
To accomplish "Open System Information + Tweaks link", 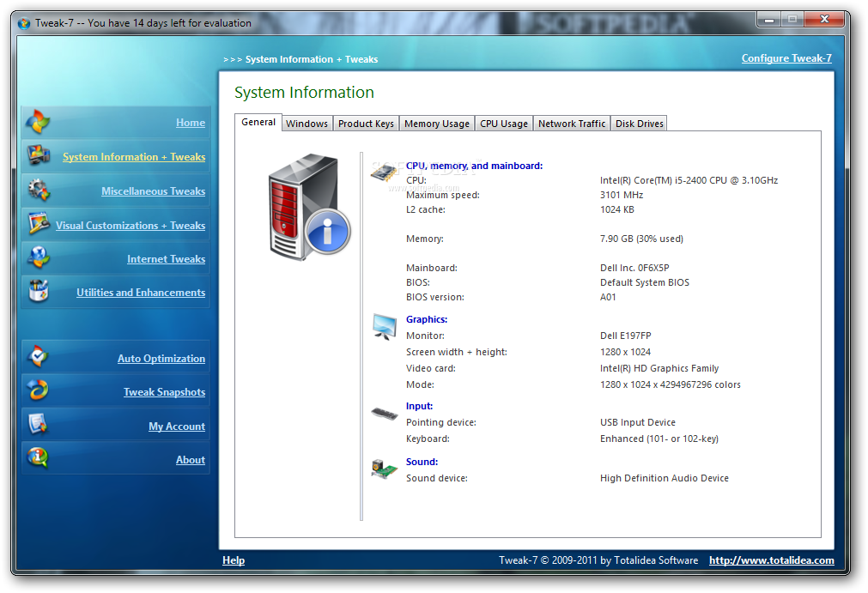I will point(134,157).
